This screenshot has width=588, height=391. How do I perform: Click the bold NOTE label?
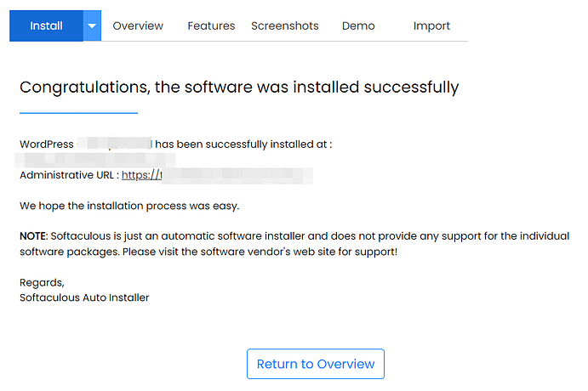pyautogui.click(x=33, y=236)
